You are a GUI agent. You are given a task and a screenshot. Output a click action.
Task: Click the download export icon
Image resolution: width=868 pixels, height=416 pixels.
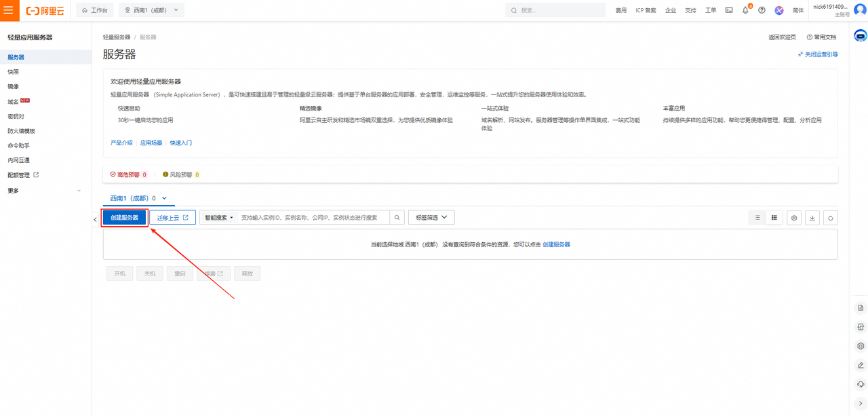click(x=812, y=218)
